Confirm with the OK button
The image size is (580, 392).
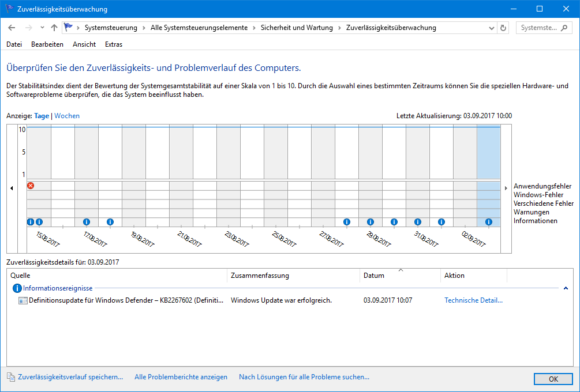553,379
